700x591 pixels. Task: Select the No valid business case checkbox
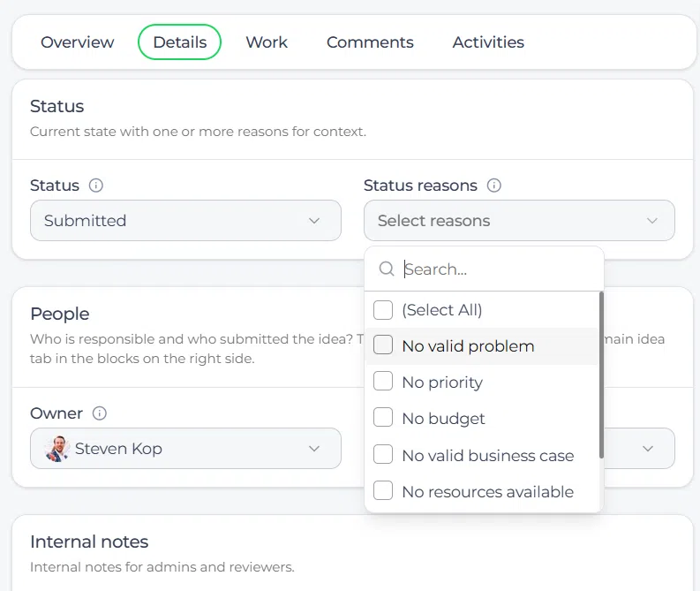pos(383,454)
